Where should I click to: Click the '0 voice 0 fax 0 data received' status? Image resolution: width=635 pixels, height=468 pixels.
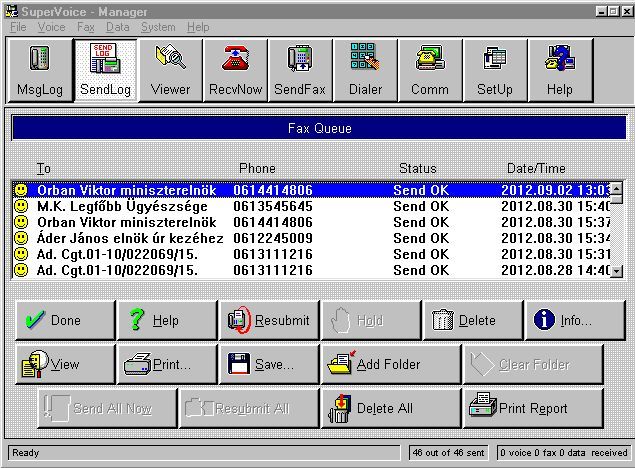click(x=563, y=453)
